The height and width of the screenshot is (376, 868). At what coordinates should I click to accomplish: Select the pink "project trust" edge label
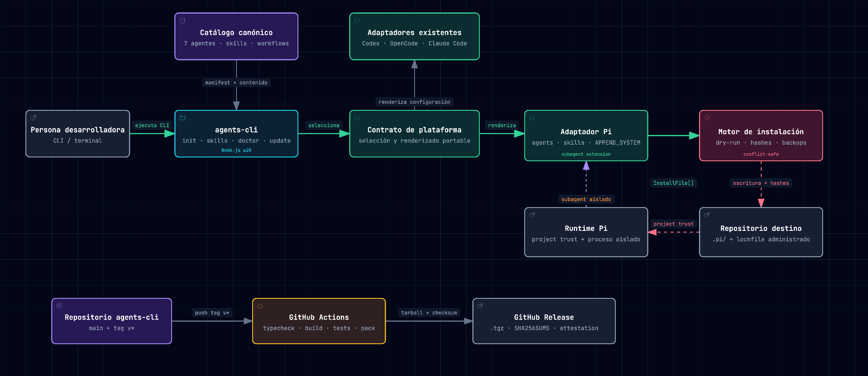[x=673, y=224]
